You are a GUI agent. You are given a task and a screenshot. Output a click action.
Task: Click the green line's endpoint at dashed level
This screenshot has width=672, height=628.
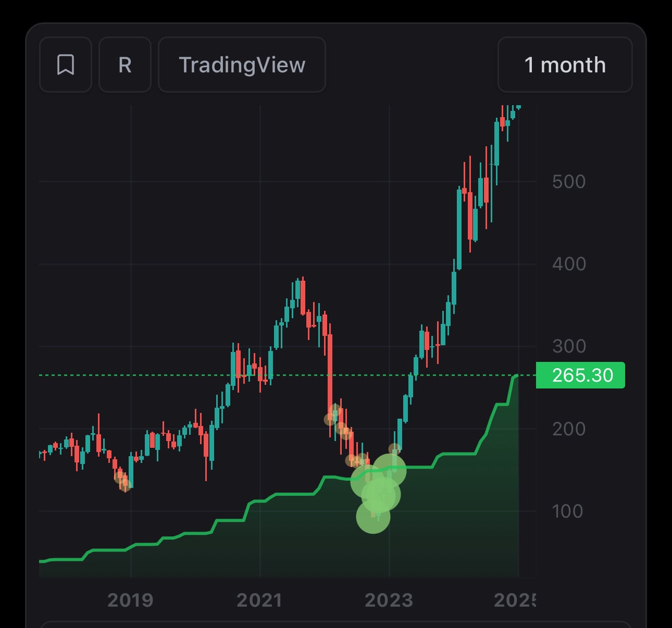tap(516, 375)
